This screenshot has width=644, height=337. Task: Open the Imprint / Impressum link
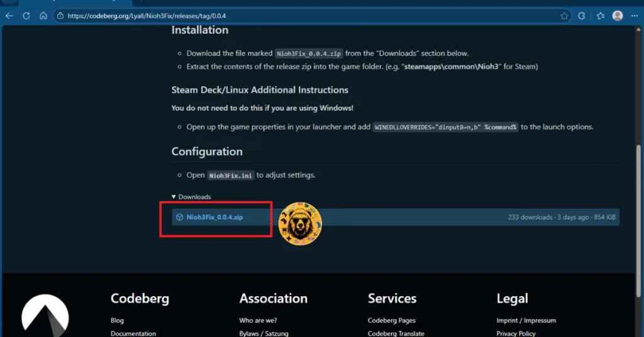coord(526,320)
